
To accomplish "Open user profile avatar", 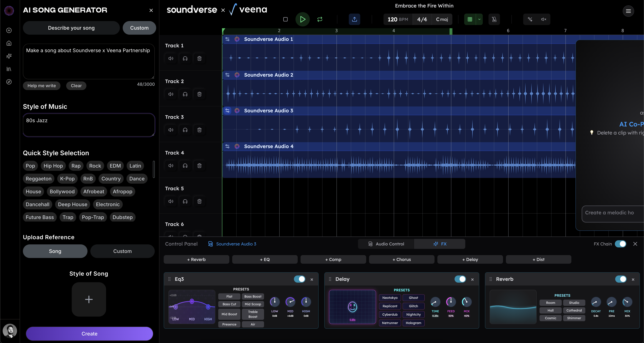I will [x=10, y=331].
